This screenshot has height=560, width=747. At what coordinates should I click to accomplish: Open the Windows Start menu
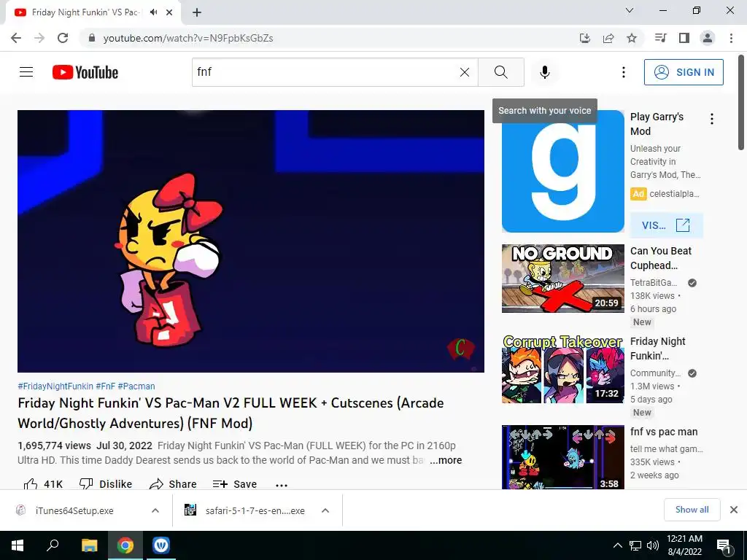(x=18, y=545)
